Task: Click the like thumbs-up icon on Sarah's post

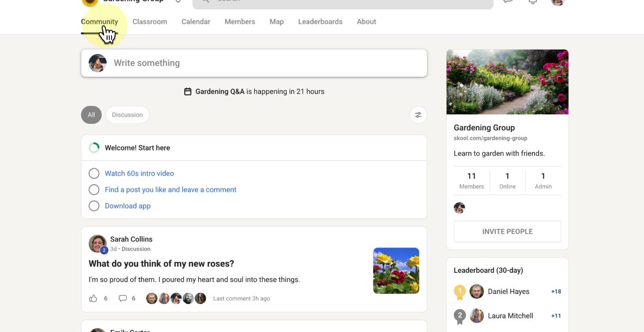Action: click(93, 298)
